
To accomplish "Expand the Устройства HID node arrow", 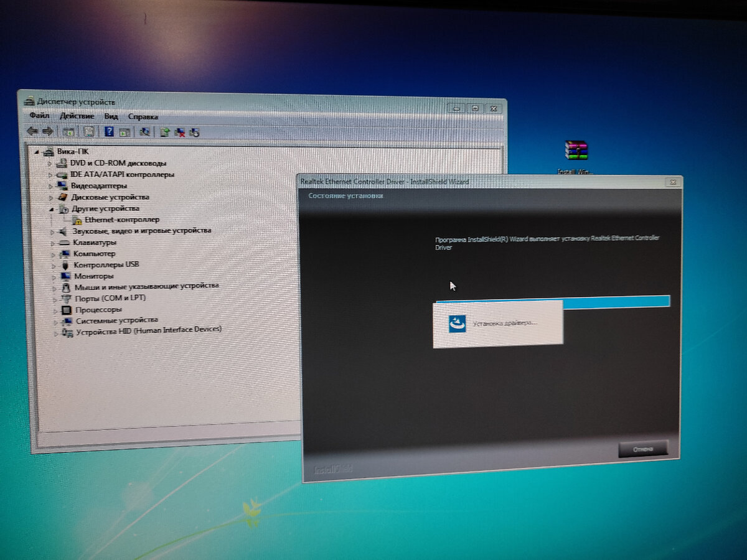I will 58,334.
